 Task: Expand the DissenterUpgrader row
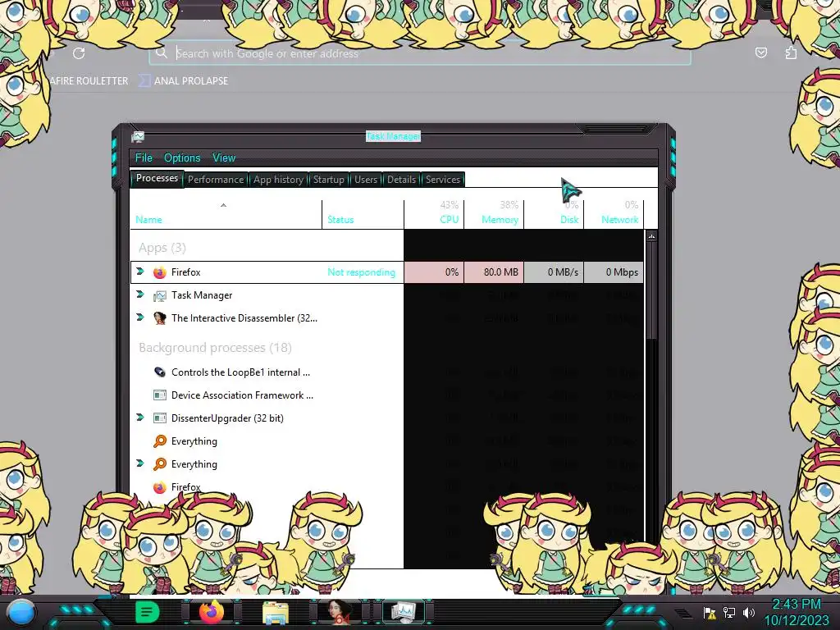pos(140,418)
